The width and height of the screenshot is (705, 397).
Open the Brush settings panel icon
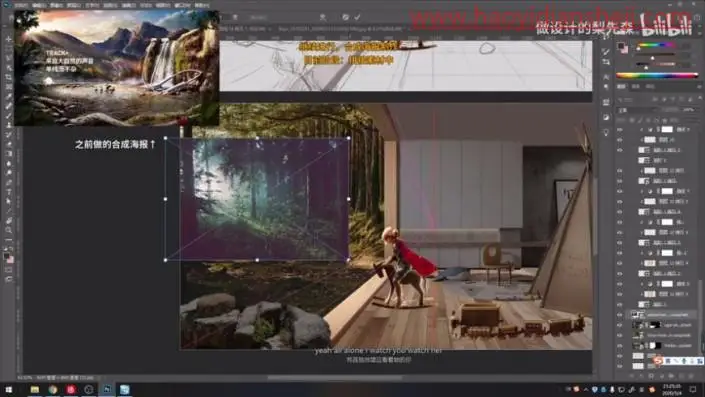[x=606, y=51]
